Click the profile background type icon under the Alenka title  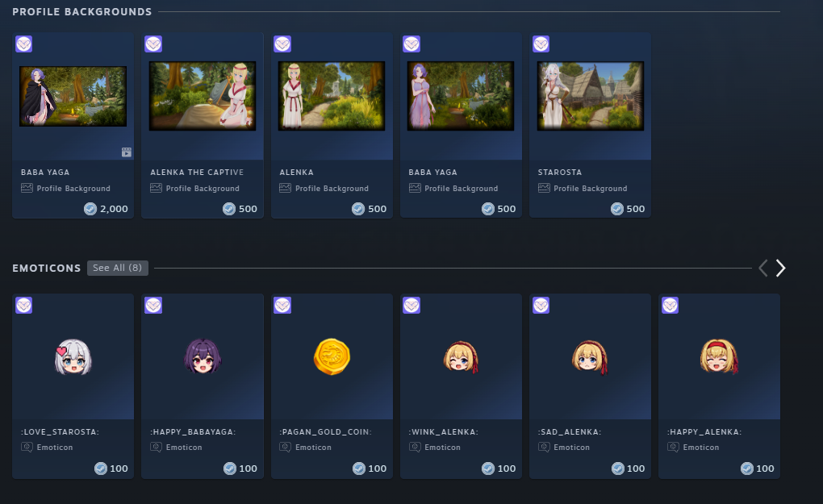(x=285, y=188)
